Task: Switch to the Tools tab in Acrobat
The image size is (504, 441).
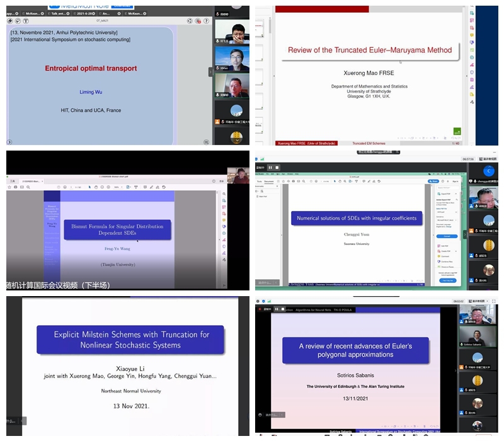Action: click(260, 181)
